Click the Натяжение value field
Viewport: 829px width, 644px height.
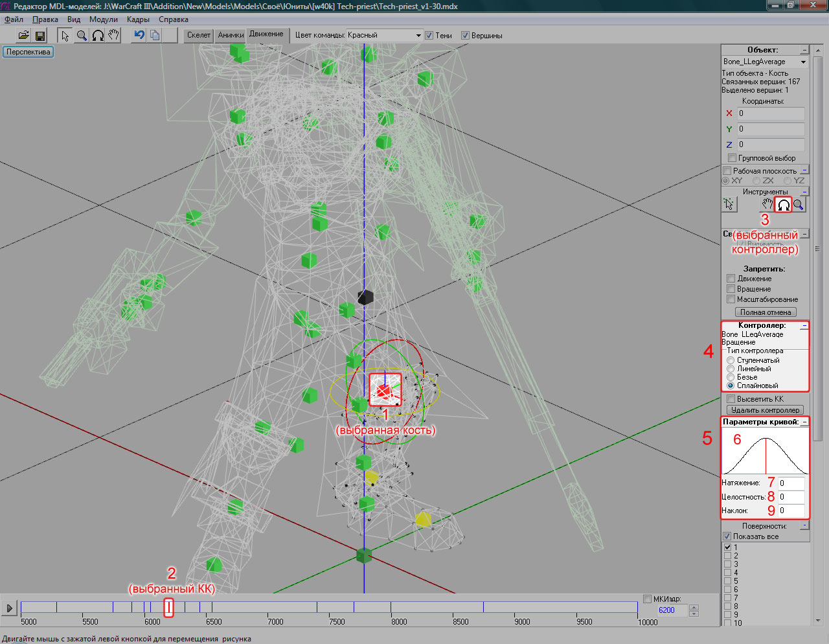click(791, 483)
